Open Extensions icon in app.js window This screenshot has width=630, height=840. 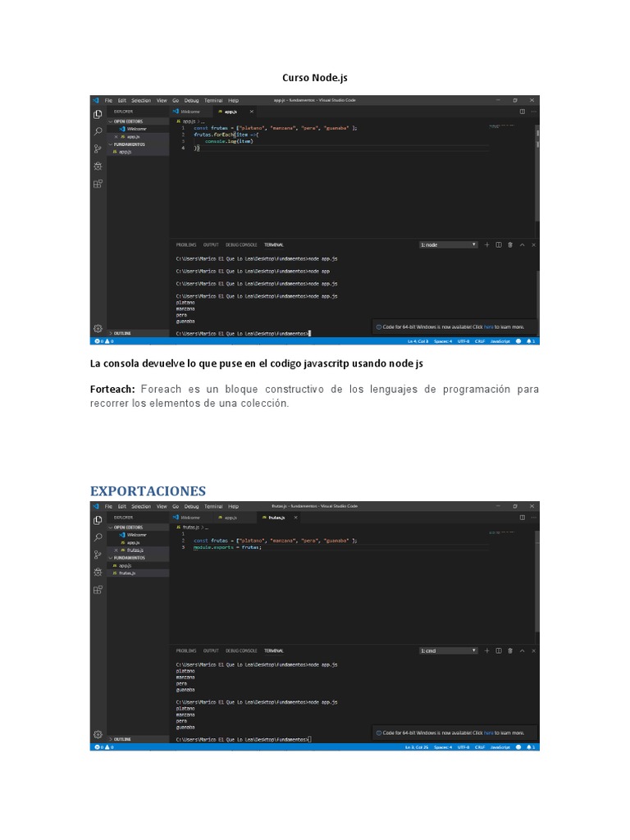pyautogui.click(x=98, y=184)
